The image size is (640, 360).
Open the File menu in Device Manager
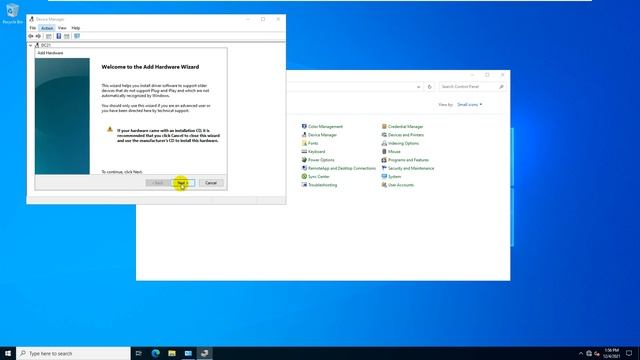coord(33,28)
